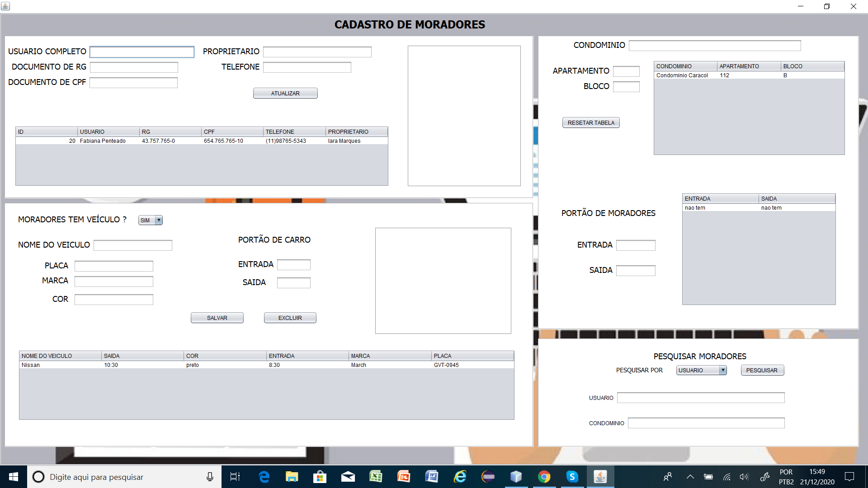The height and width of the screenshot is (488, 868).
Task: Click the GVT-0945 placa cell
Action: (473, 365)
